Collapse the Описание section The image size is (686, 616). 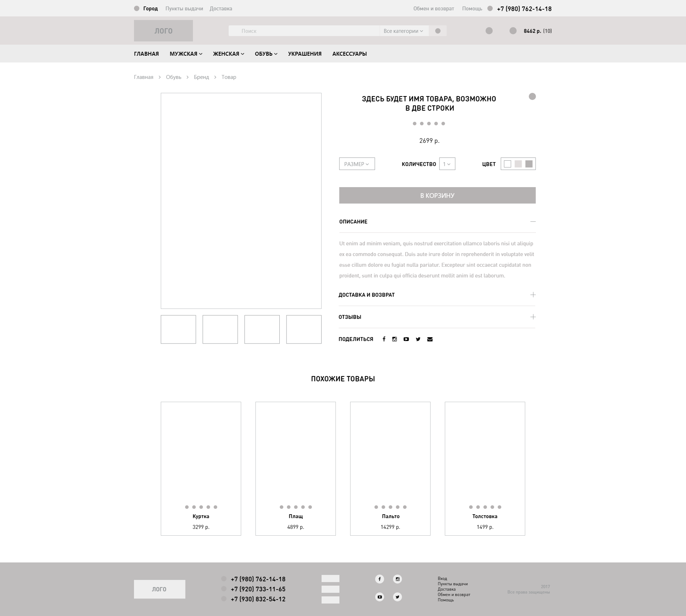[533, 222]
